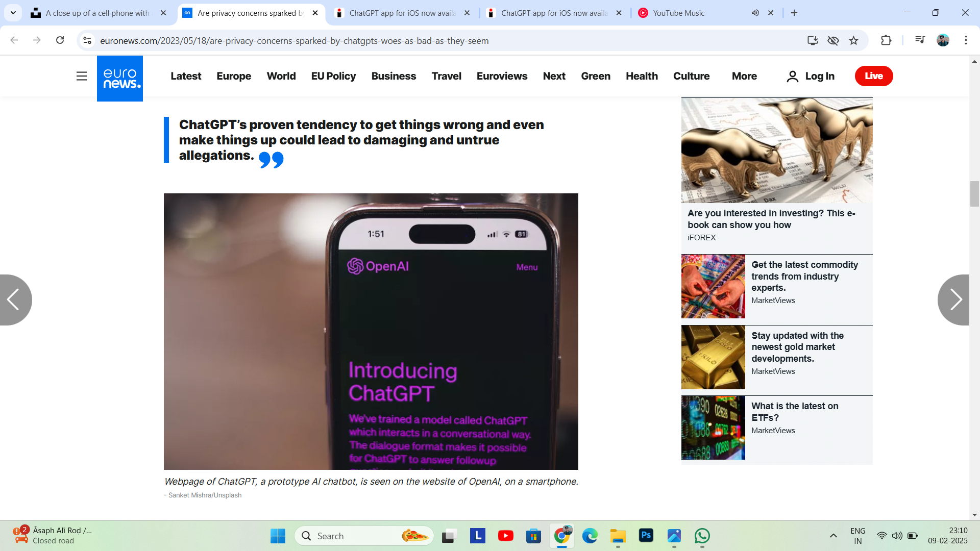This screenshot has width=980, height=551.
Task: Show hidden system tray icons
Action: [834, 536]
